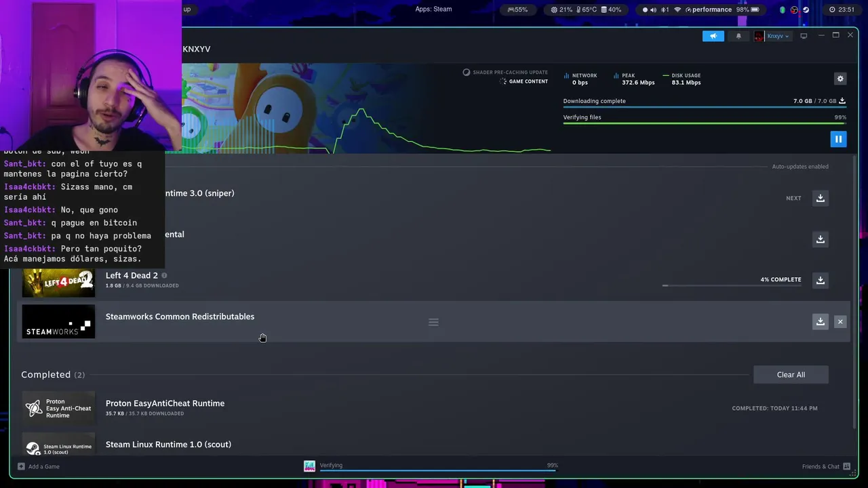Image resolution: width=868 pixels, height=488 pixels.
Task: Click Add a Game
Action: pyautogui.click(x=39, y=466)
